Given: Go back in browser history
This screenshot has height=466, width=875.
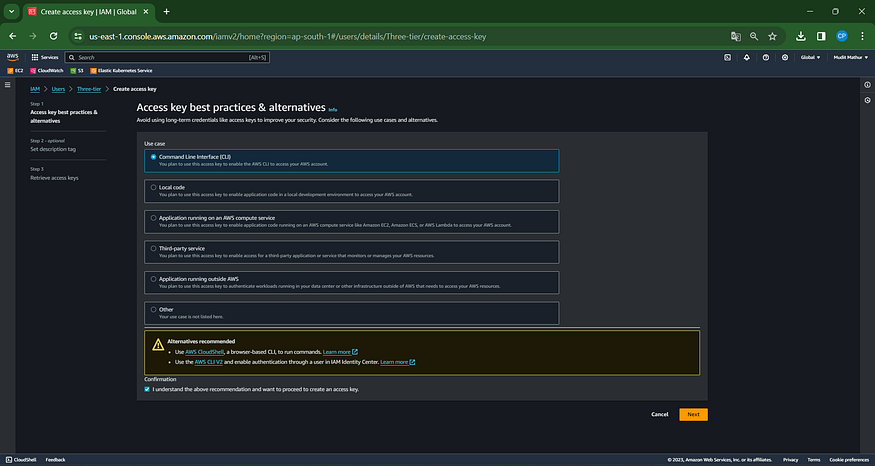Looking at the screenshot, I should pyautogui.click(x=12, y=36).
